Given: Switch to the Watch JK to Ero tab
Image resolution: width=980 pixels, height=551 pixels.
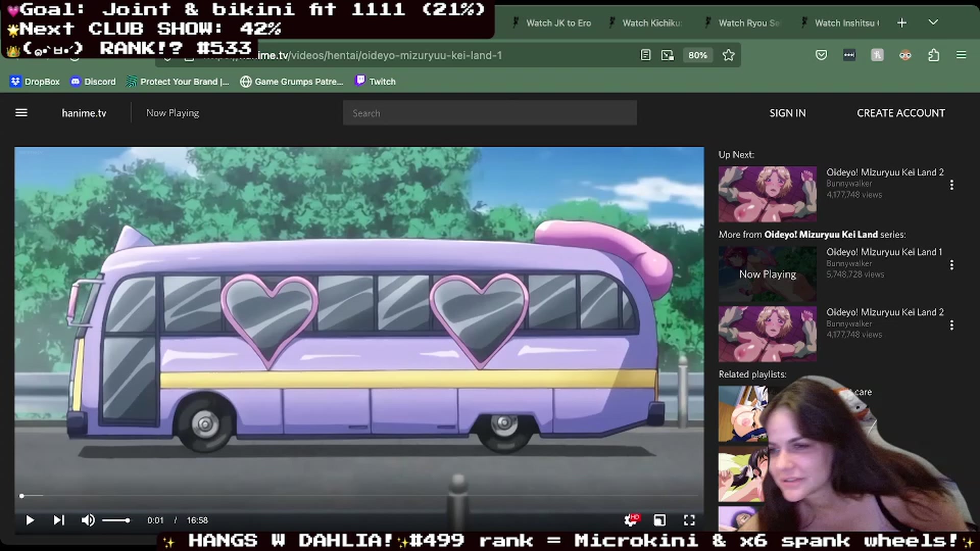Looking at the screenshot, I should pyautogui.click(x=552, y=23).
